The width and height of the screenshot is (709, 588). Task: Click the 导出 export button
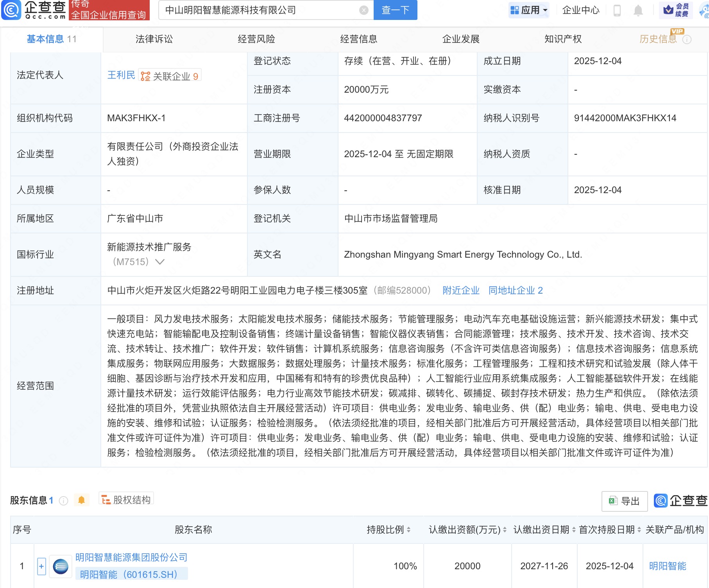(x=624, y=501)
